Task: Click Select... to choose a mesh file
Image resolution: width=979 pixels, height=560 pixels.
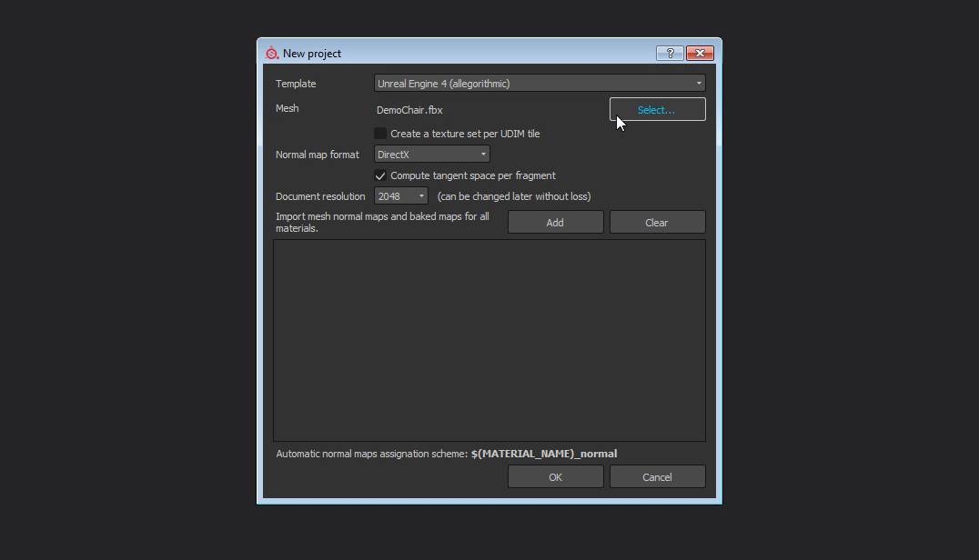Action: tap(657, 110)
